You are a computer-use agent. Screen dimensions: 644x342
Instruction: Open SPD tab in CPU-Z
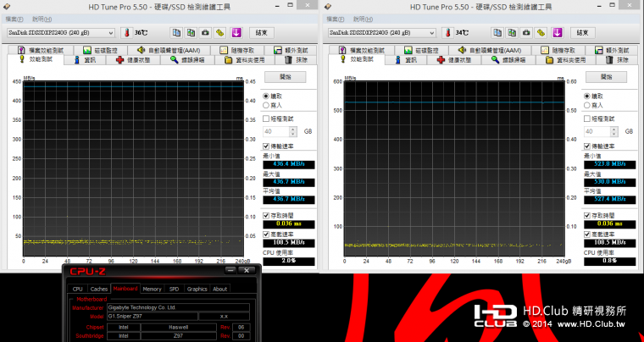pos(175,290)
